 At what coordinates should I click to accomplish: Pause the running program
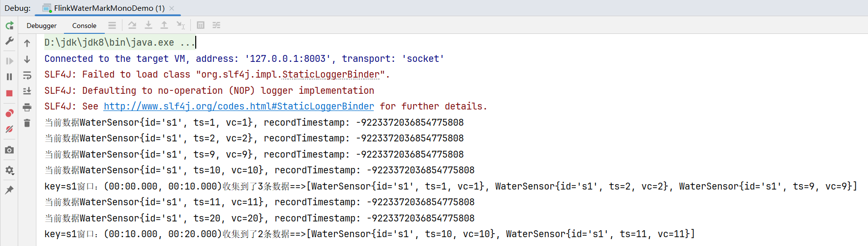[9, 77]
